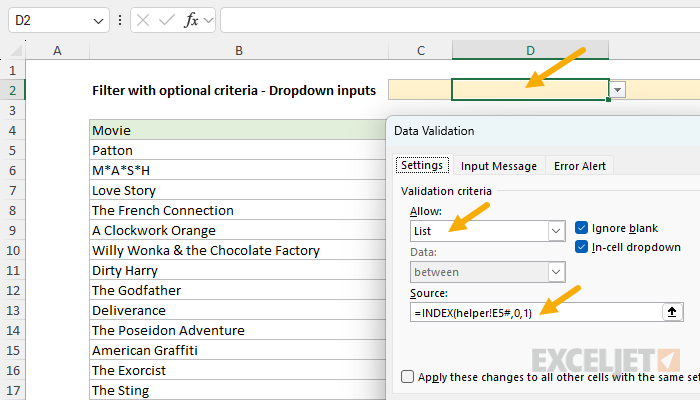Click the Source formula input field
The width and height of the screenshot is (700, 400).
click(x=536, y=312)
